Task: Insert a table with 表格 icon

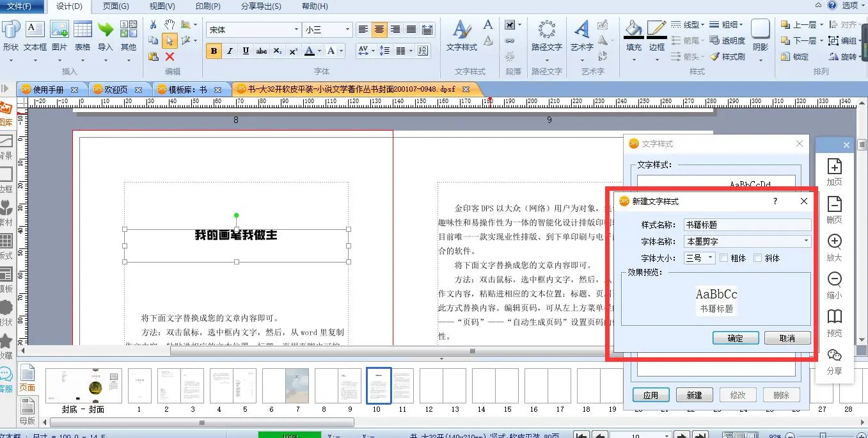Action: 82,36
